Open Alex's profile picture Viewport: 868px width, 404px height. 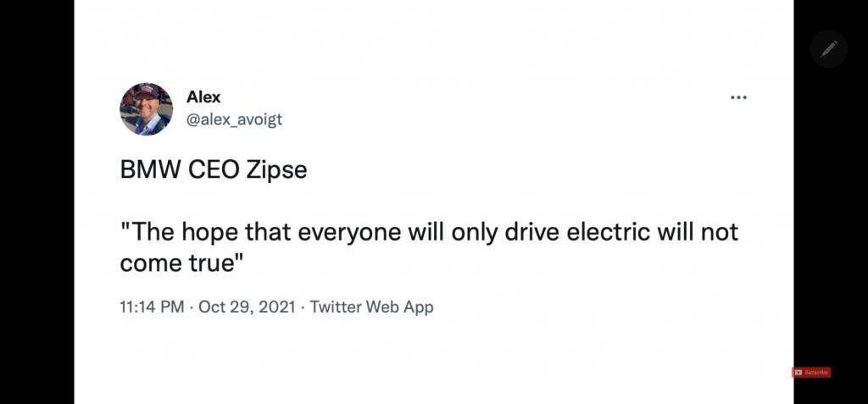click(146, 109)
